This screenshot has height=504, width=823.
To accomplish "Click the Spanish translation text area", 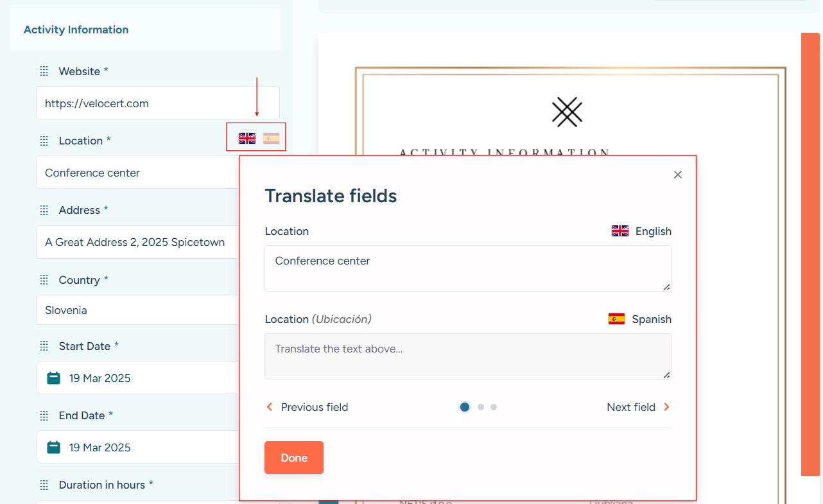I will coord(467,356).
